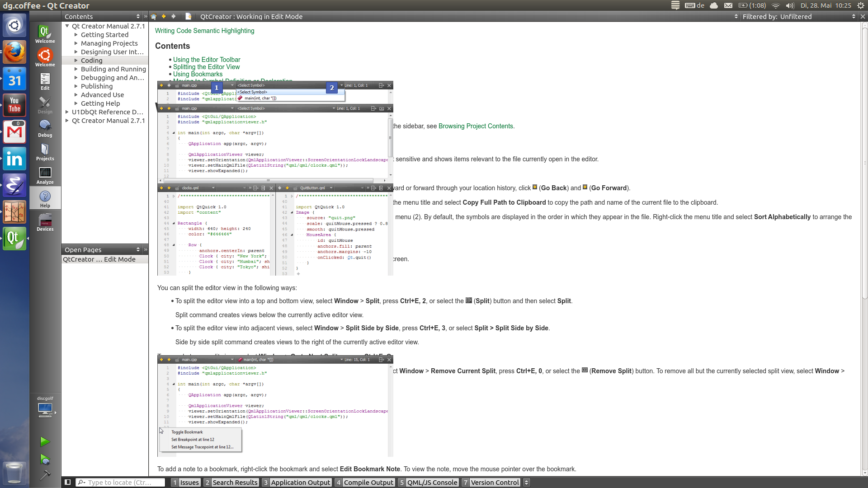Image resolution: width=868 pixels, height=488 pixels.
Task: Select the QtCreator Edit Mode open page
Action: (105, 259)
